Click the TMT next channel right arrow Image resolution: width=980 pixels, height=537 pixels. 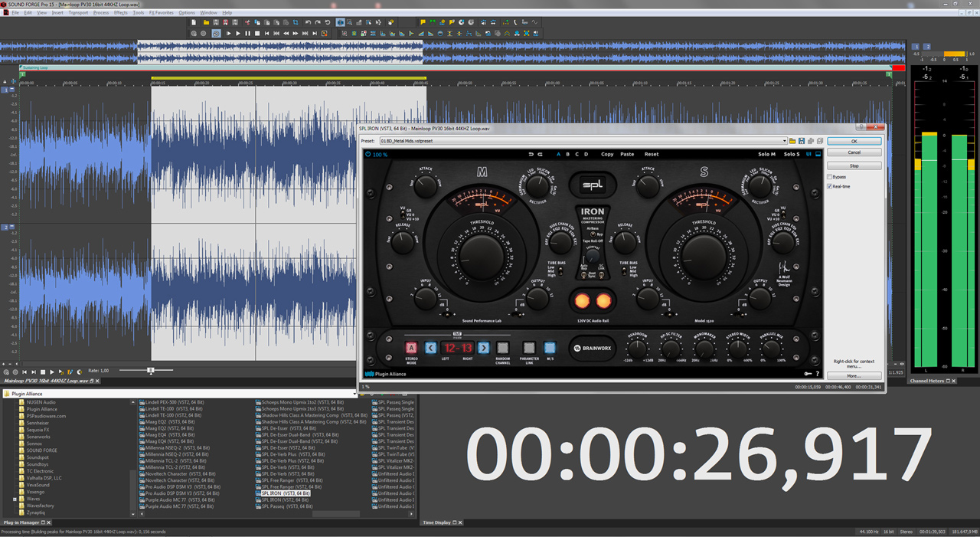[x=483, y=348]
